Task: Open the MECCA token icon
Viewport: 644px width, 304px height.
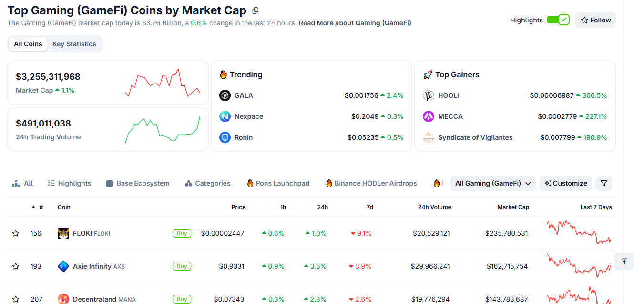Action: coord(429,116)
